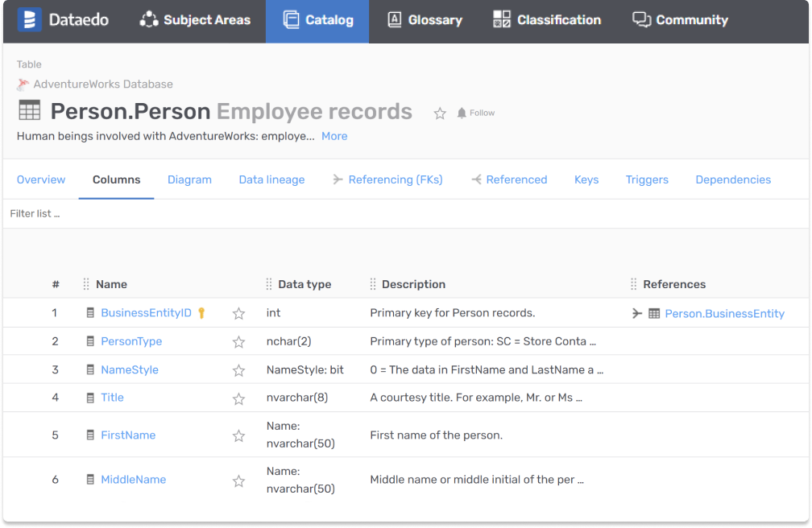Open the AdventureWorks Database breadcrumb
This screenshot has height=528, width=812.
click(x=102, y=85)
